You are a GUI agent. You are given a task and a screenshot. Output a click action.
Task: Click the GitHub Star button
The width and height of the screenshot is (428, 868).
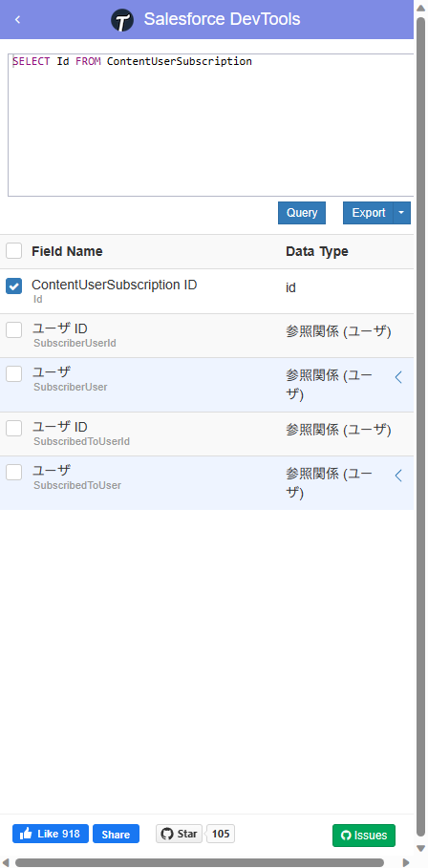179,834
